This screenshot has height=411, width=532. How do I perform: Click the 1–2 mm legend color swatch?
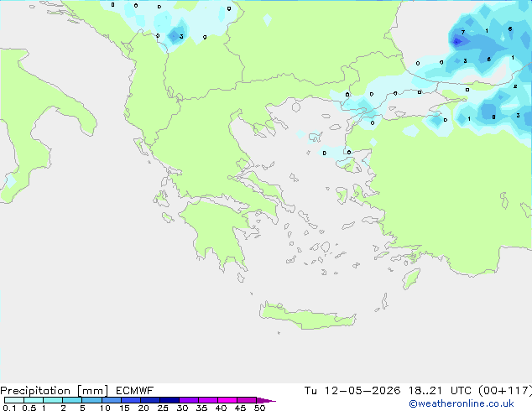[x=53, y=400]
